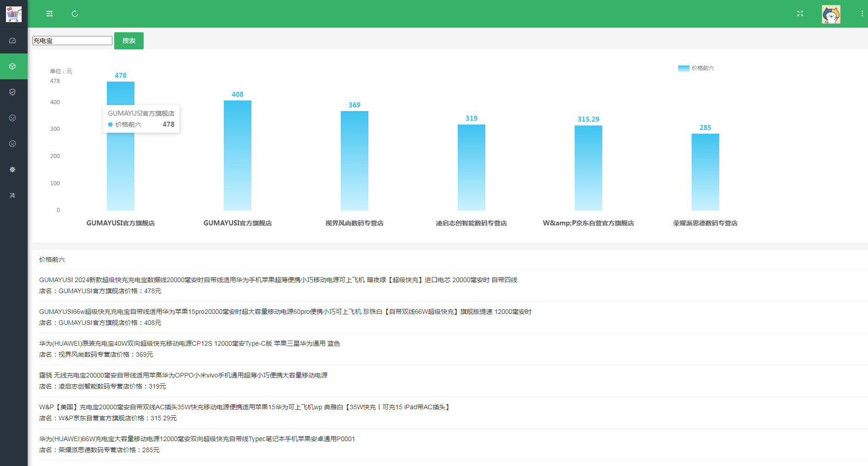Click the W&P京东自营 bar valued 315.29
Screen dimensions: 868x466
[x=588, y=168]
